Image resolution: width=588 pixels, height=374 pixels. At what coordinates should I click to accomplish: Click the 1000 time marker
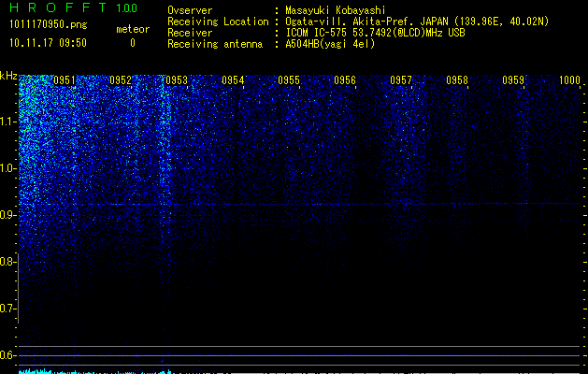(569, 80)
